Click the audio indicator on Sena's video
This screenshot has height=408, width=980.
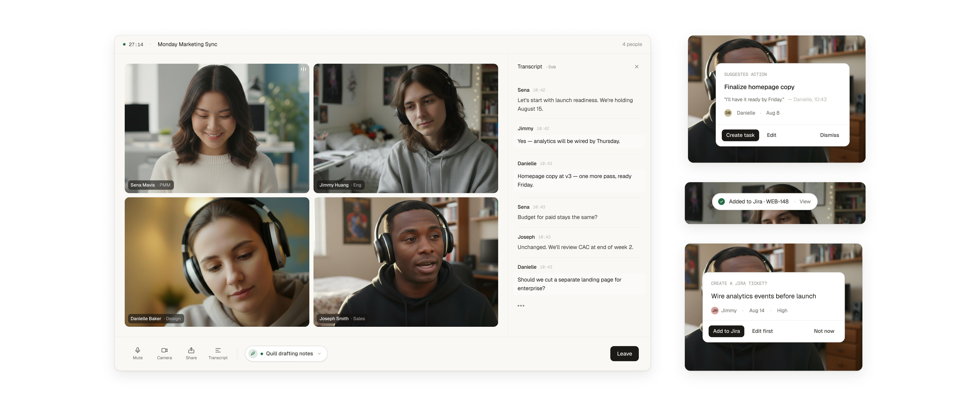tap(303, 69)
